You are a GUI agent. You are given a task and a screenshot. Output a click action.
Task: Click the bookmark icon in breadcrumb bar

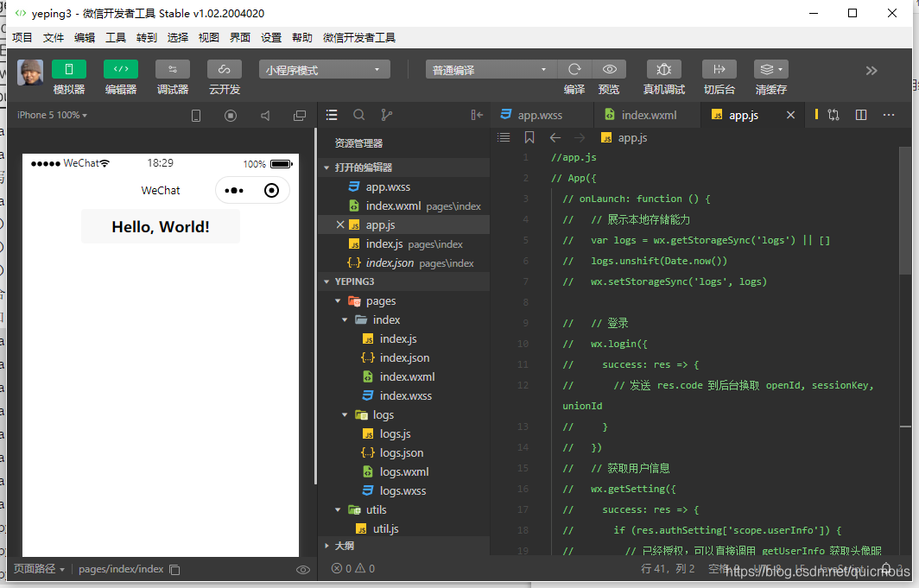click(529, 137)
